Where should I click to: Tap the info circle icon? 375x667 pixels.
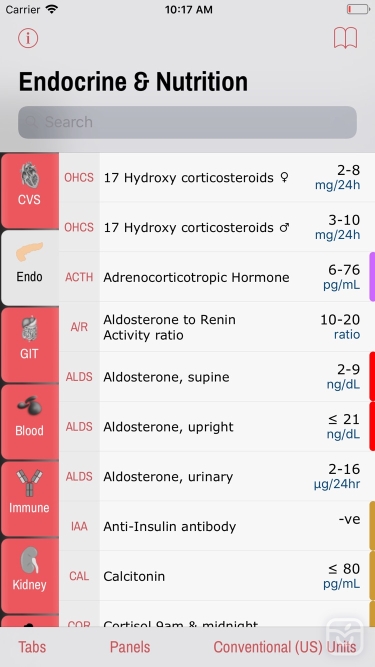[28, 38]
